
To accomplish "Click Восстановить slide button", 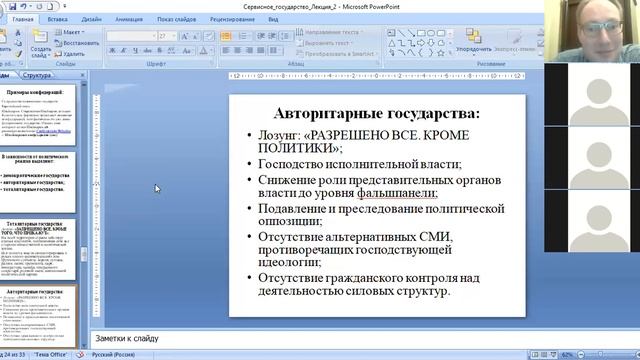I will 77,43.
